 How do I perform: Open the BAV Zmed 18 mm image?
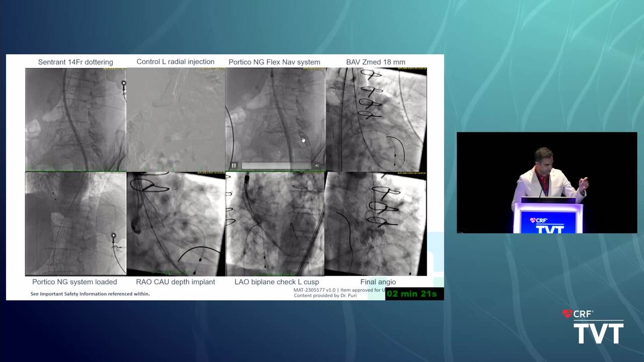pyautogui.click(x=376, y=119)
